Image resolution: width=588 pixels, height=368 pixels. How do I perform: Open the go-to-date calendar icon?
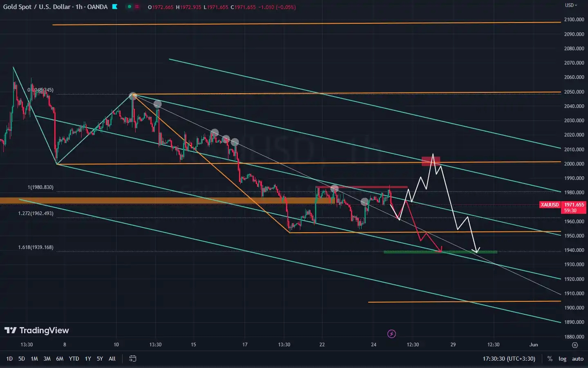[133, 359]
